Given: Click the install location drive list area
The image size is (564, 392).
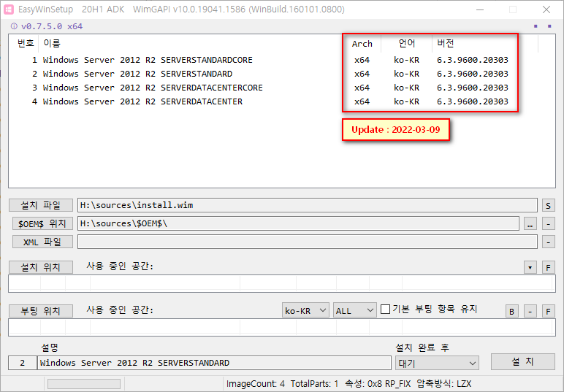Looking at the screenshot, I should (x=282, y=283).
